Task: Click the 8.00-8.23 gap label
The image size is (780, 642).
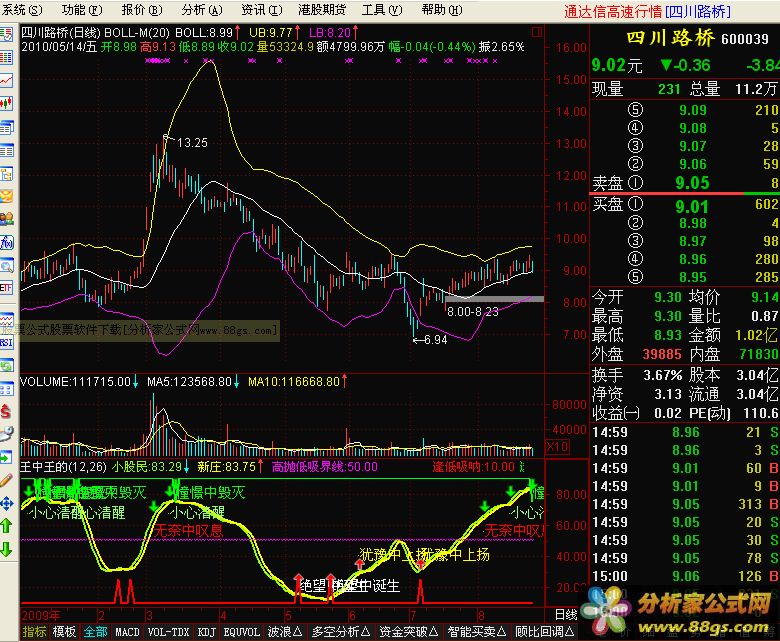Action: (x=473, y=312)
